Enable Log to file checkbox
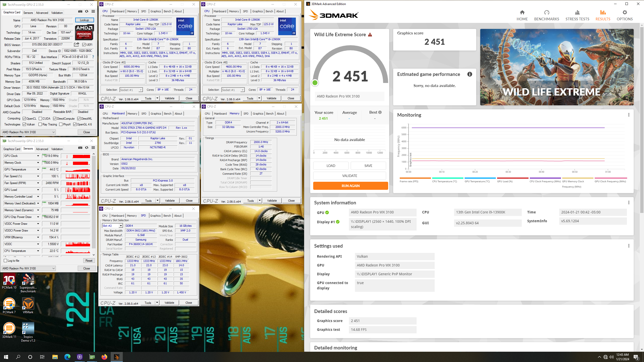 [x=6, y=261]
